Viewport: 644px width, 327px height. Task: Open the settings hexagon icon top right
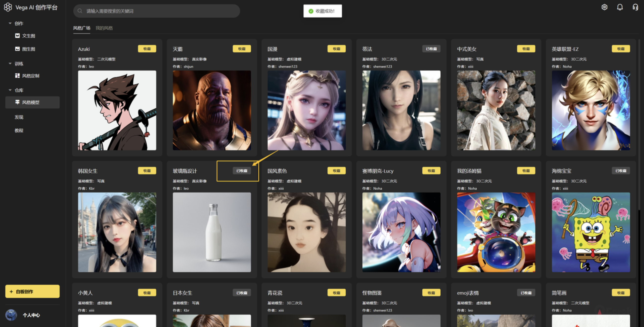(604, 7)
